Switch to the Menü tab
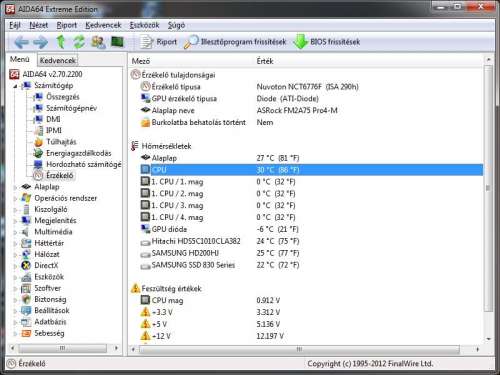This screenshot has height=375, width=500. [20, 59]
